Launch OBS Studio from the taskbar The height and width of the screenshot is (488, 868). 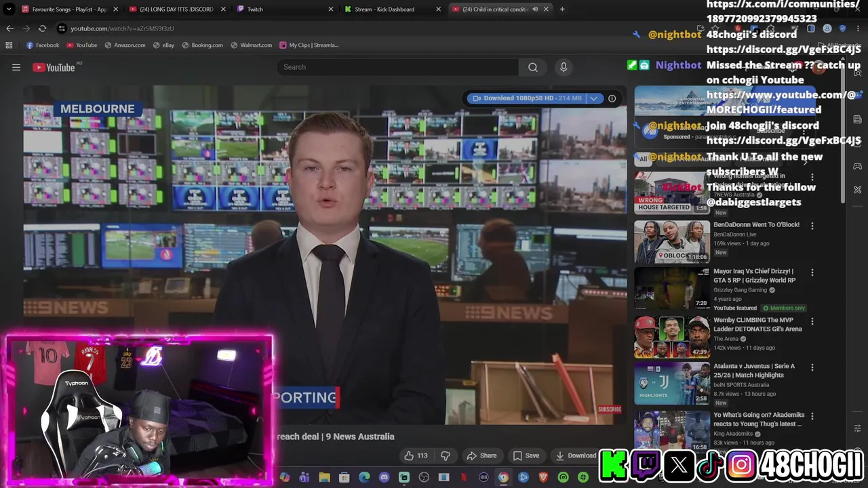(x=424, y=477)
